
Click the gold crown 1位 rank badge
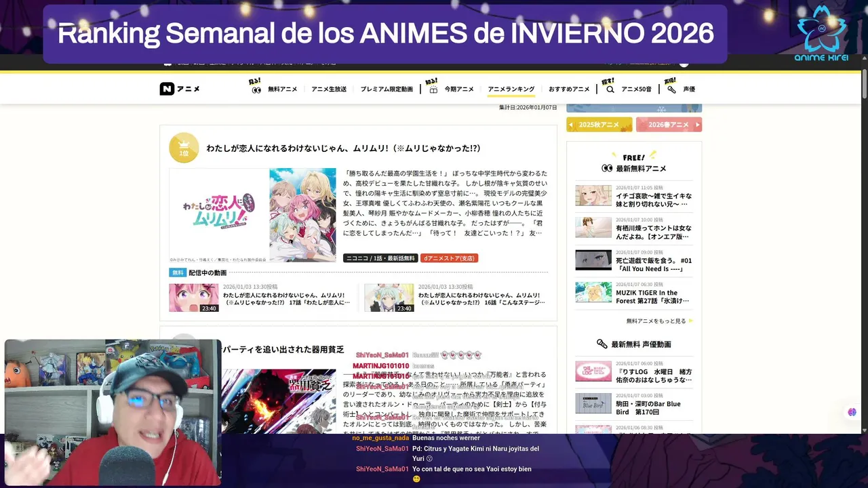point(184,148)
